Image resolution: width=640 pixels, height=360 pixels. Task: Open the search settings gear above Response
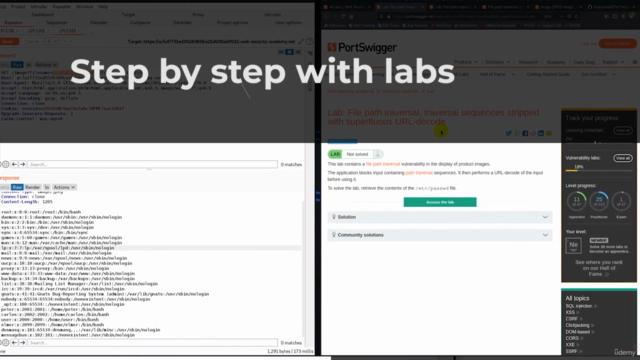5,164
